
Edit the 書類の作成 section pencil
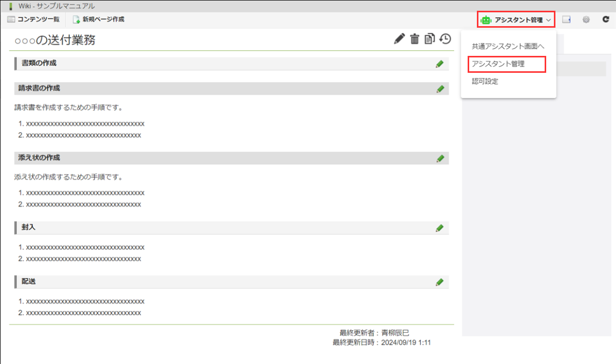tap(439, 64)
